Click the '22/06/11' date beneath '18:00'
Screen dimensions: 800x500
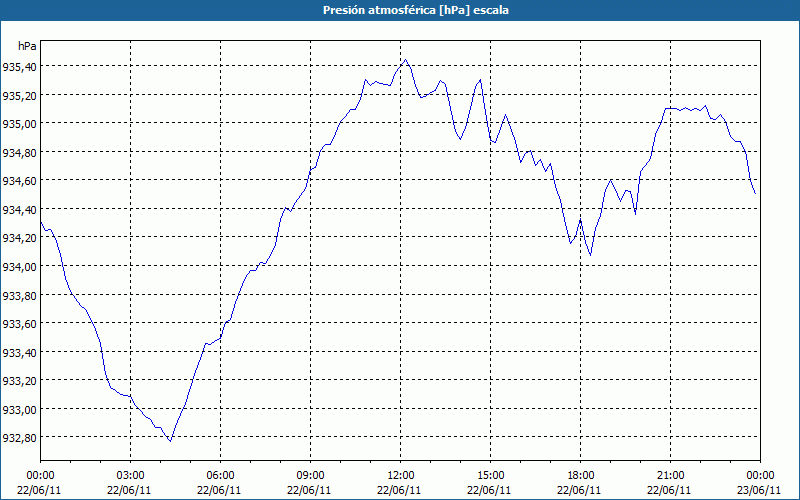[579, 490]
